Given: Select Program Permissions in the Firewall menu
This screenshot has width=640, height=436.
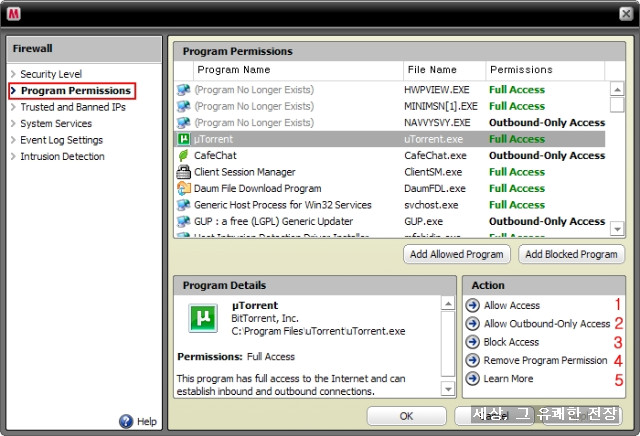Looking at the screenshot, I should pos(76,91).
